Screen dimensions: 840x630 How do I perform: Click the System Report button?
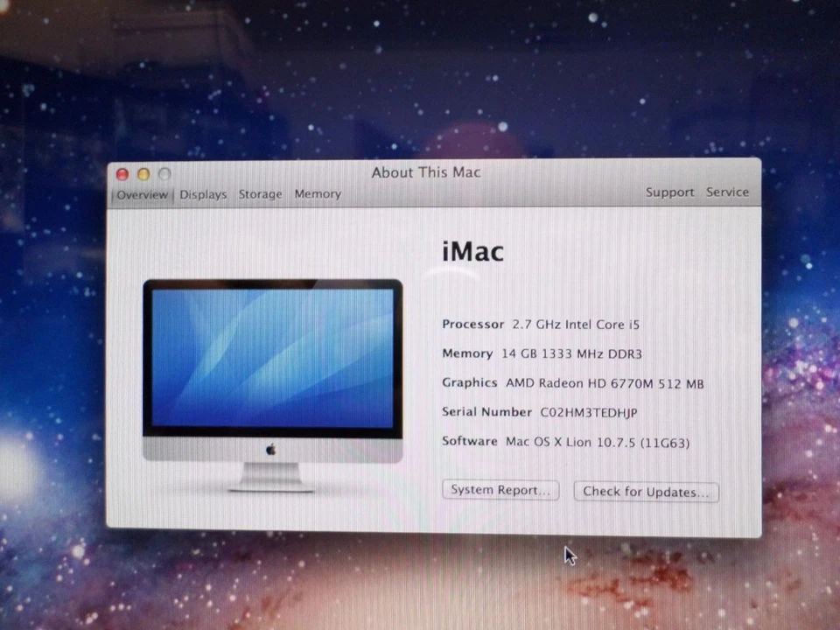(500, 490)
